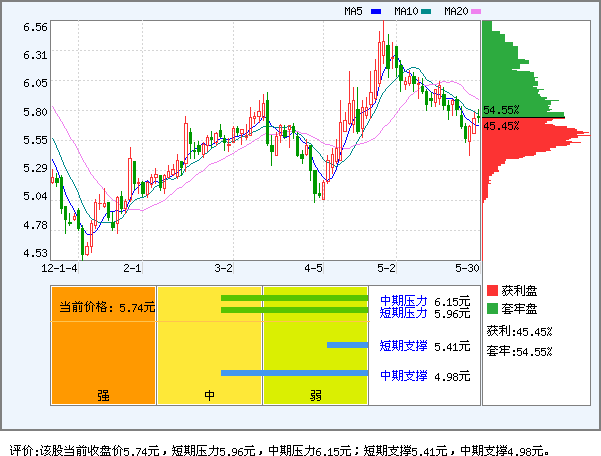Click the green 套牢盘 legend square
The height and width of the screenshot is (456, 601).
pos(492,309)
